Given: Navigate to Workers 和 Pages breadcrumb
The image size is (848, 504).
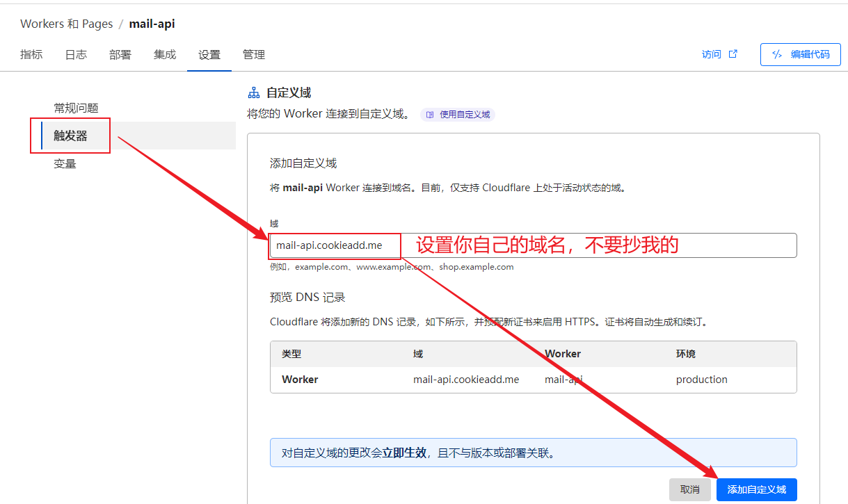Looking at the screenshot, I should (x=67, y=24).
